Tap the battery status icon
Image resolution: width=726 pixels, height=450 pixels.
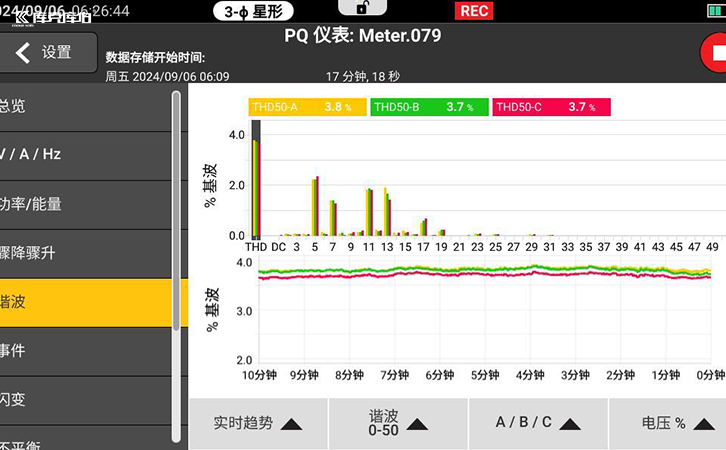click(x=716, y=11)
